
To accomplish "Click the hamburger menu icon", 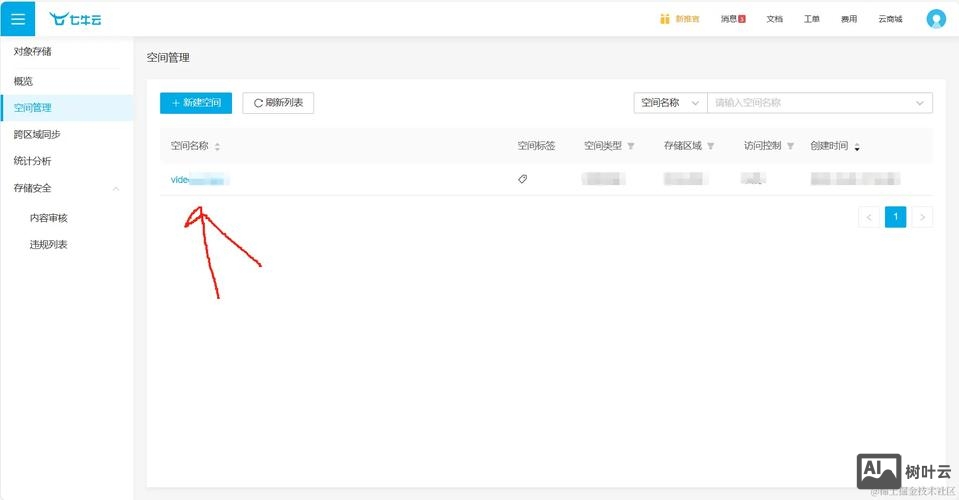I will (17, 19).
